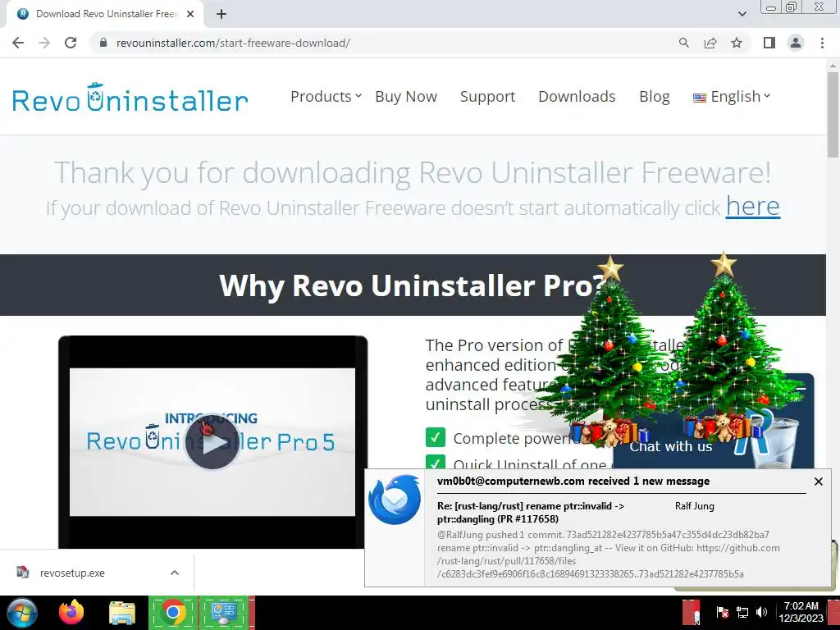Open a new browser tab
Screen dimensions: 840x630
click(221, 14)
